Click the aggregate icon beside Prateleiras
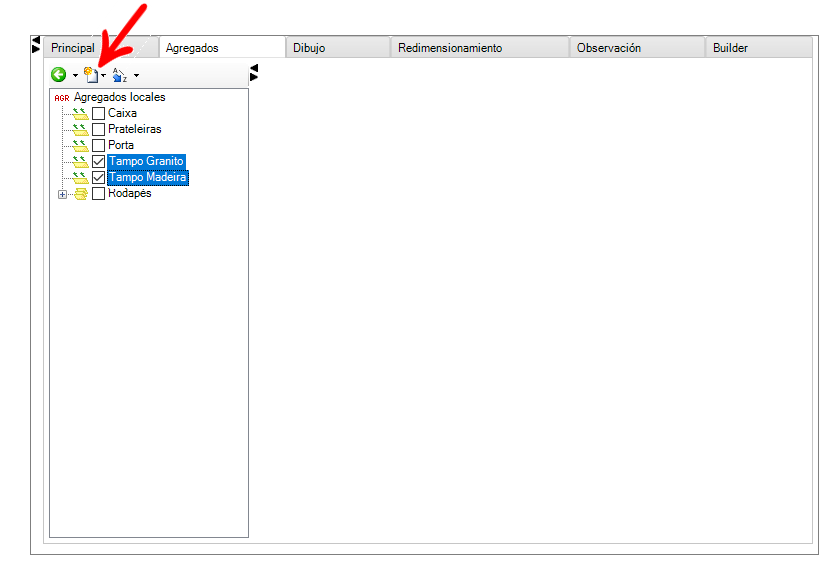The height and width of the screenshot is (564, 837). tap(81, 129)
